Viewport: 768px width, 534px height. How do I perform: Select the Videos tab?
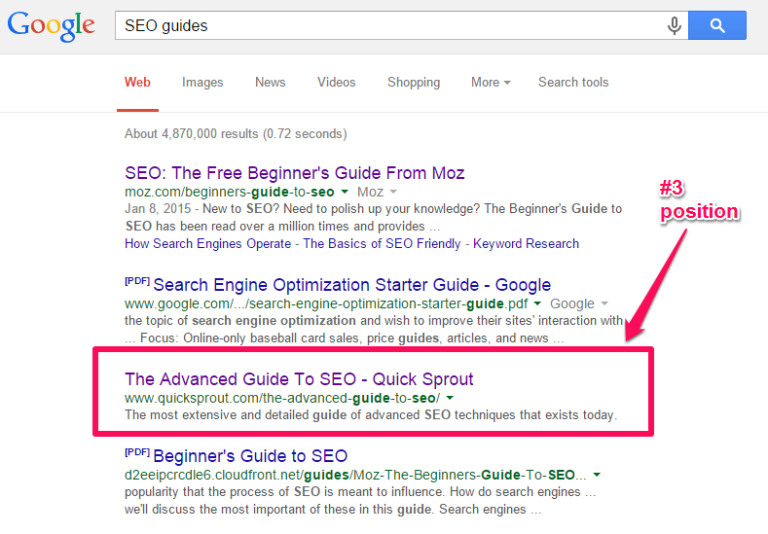(x=336, y=82)
